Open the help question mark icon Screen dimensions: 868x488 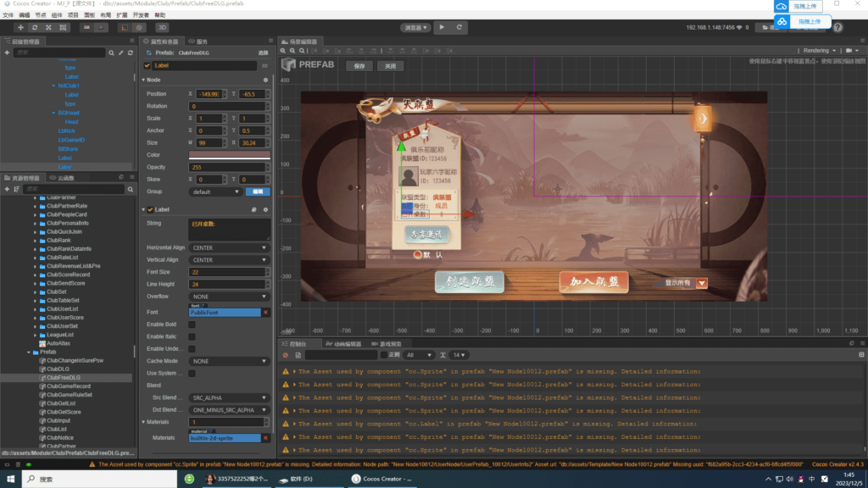click(837, 27)
